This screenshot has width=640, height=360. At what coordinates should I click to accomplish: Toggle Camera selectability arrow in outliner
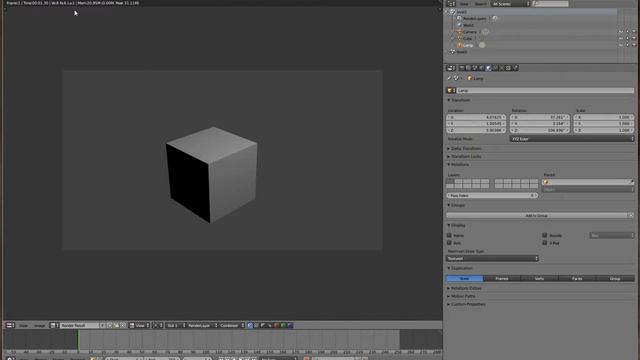627,32
